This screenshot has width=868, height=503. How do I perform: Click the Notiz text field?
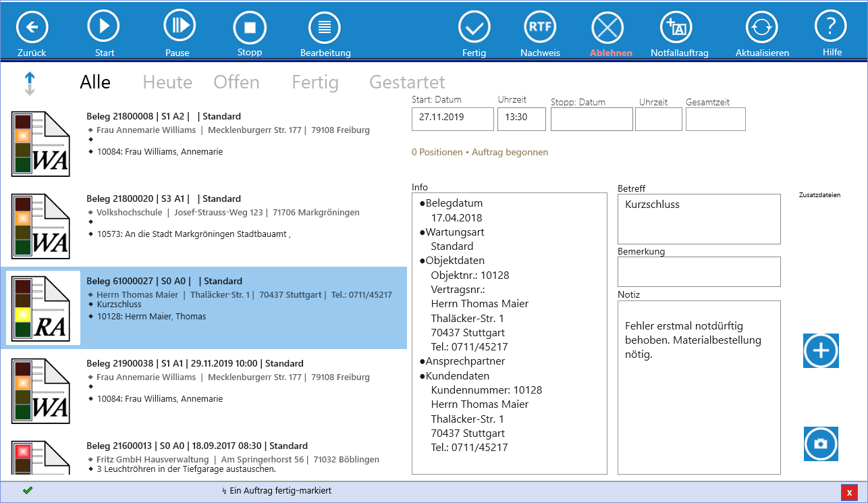click(x=699, y=388)
